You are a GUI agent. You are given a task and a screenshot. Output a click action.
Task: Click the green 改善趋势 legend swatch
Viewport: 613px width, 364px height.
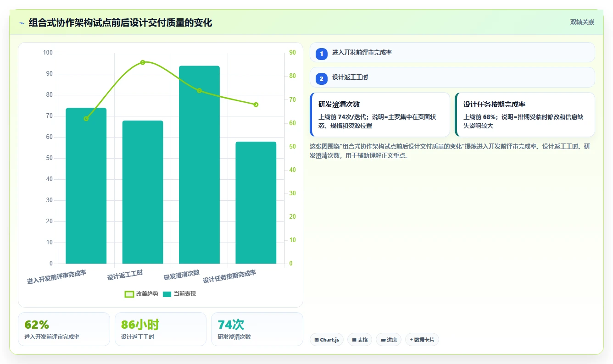pos(129,294)
